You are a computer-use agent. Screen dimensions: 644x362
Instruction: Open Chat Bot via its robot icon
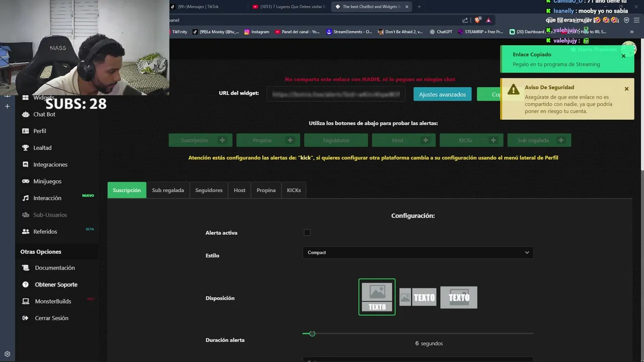[x=26, y=115]
